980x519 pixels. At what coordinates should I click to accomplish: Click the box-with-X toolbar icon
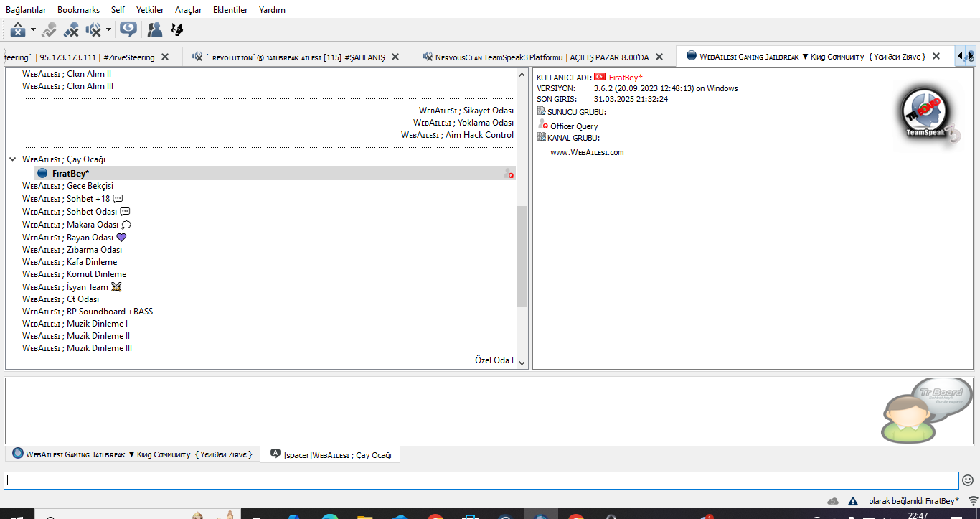tap(18, 29)
